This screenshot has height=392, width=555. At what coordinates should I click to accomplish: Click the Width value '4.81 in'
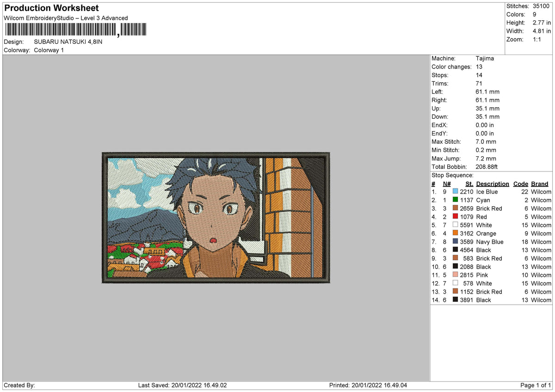542,31
